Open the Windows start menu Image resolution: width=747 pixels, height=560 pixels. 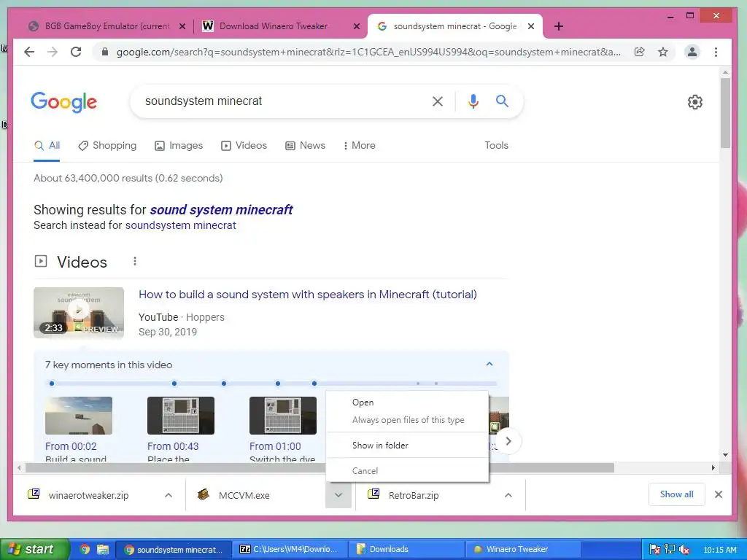tap(35, 549)
